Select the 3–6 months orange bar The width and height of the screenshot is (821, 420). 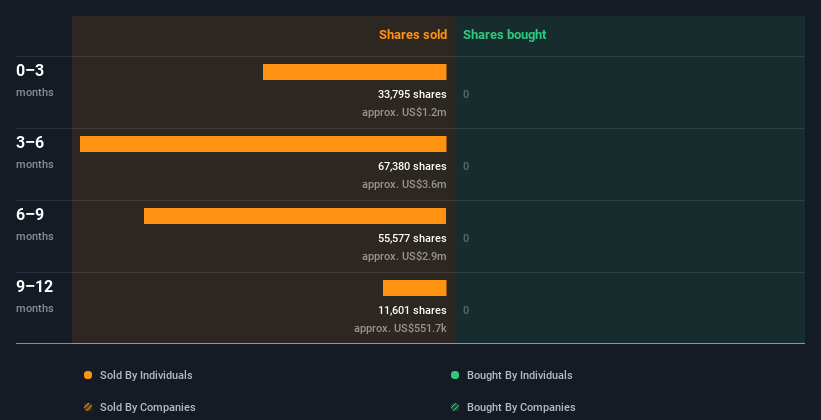tap(263, 144)
